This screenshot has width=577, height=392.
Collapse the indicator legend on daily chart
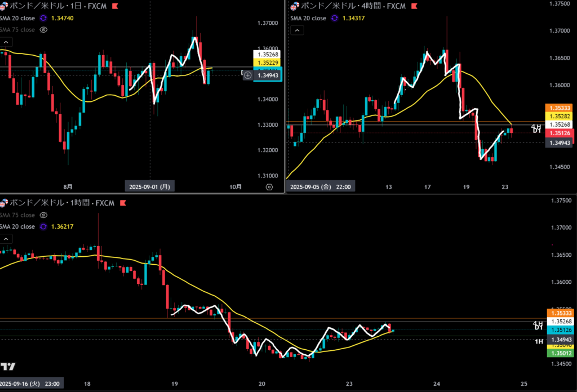tap(6, 42)
